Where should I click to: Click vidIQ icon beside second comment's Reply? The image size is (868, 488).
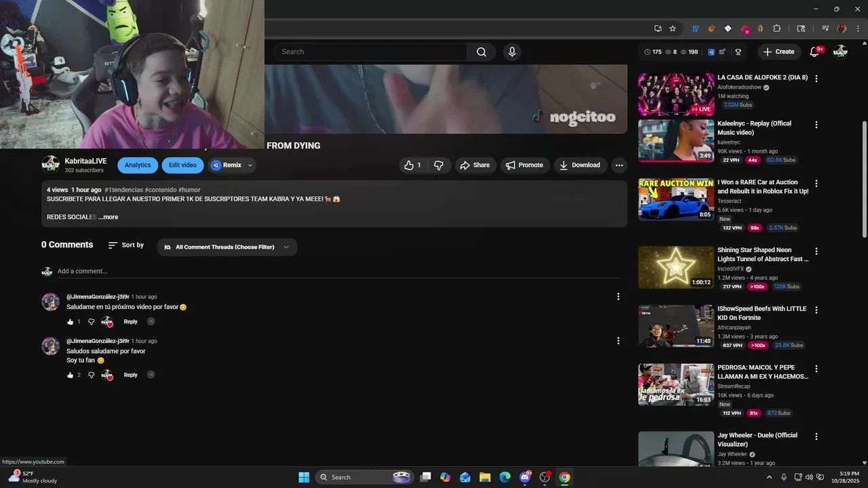[151, 375]
